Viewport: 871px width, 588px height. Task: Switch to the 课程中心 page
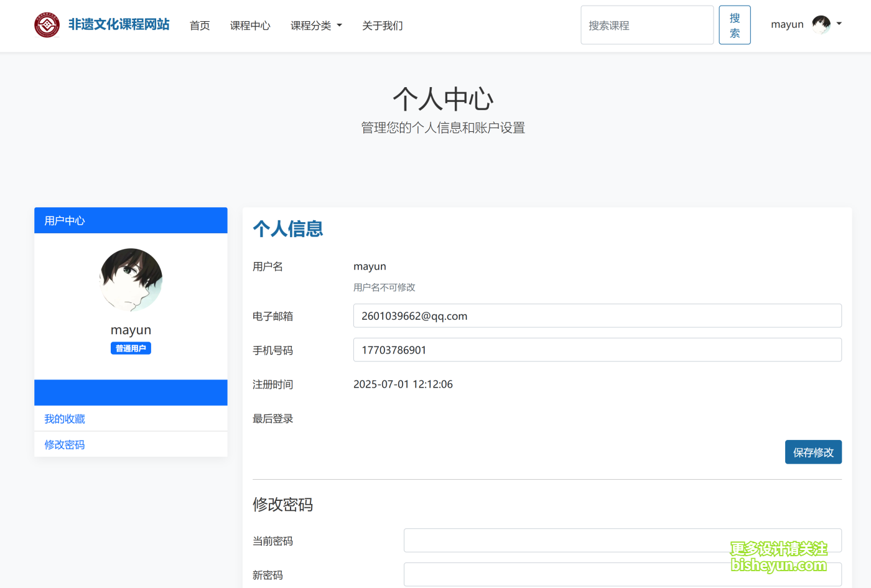click(x=250, y=26)
